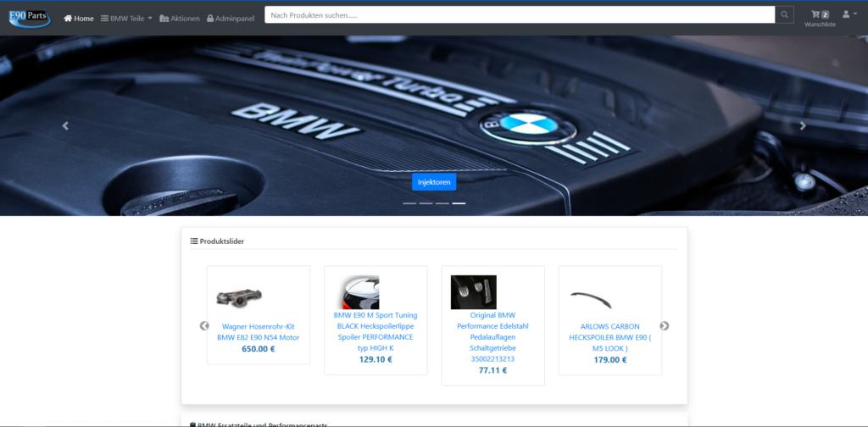The image size is (868, 427).
Task: Show next hero banner slide
Action: [x=803, y=126]
